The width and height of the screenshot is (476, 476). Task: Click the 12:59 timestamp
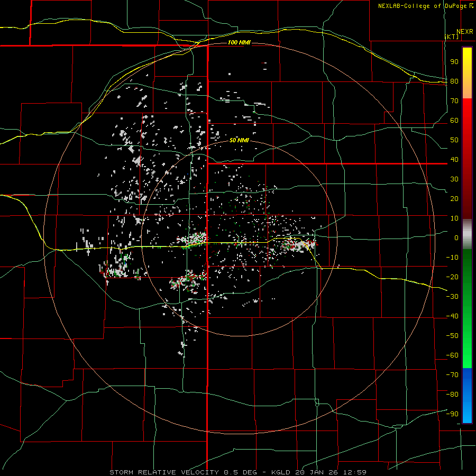(x=355, y=472)
